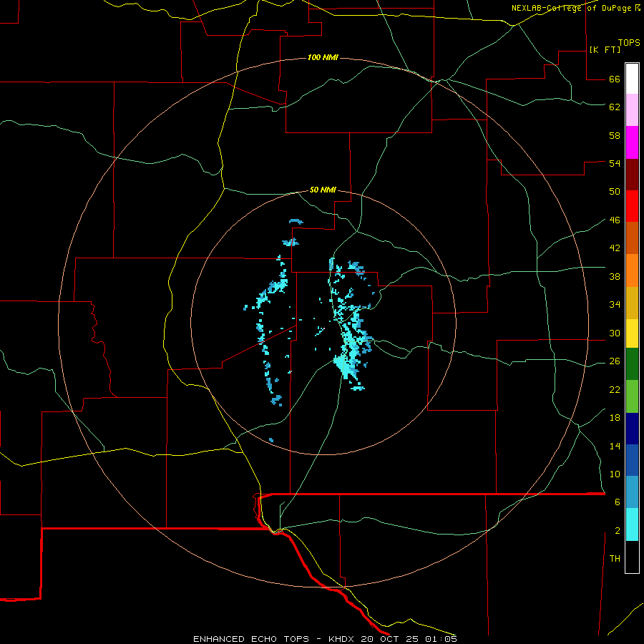The image size is (644, 644).
Task: Click the TH legend label
Action: (615, 558)
